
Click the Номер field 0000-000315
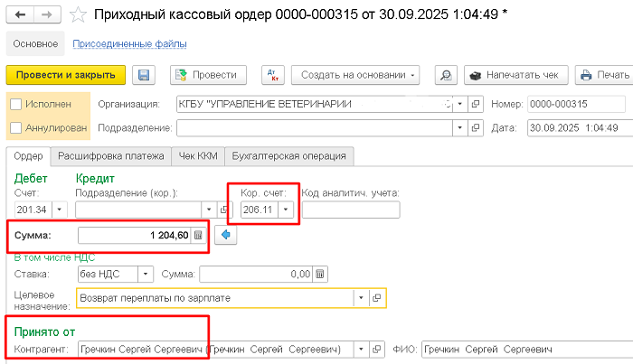pos(577,104)
